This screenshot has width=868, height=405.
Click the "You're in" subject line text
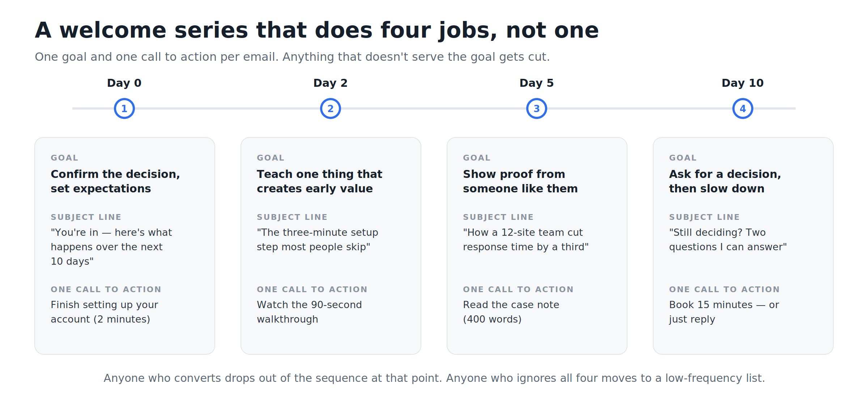click(111, 247)
